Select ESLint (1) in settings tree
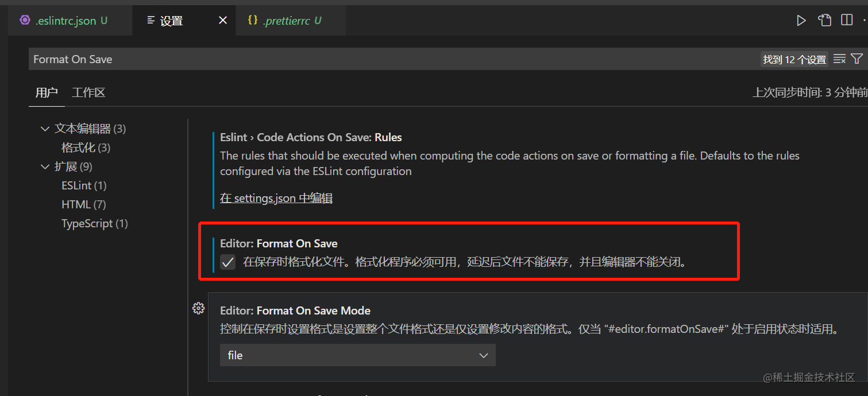The width and height of the screenshot is (868, 396). coord(84,186)
